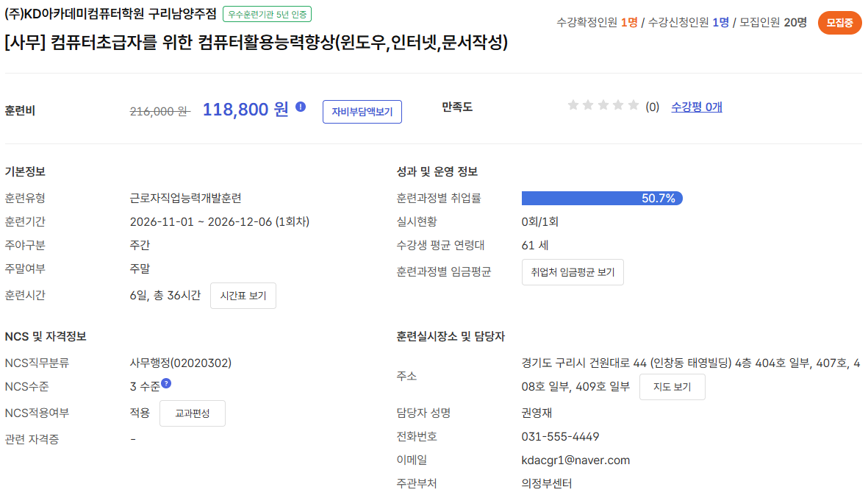Viewport: 868px width, 498px height.
Task: Click the 모집인원 20명 count
Action: coord(773,22)
